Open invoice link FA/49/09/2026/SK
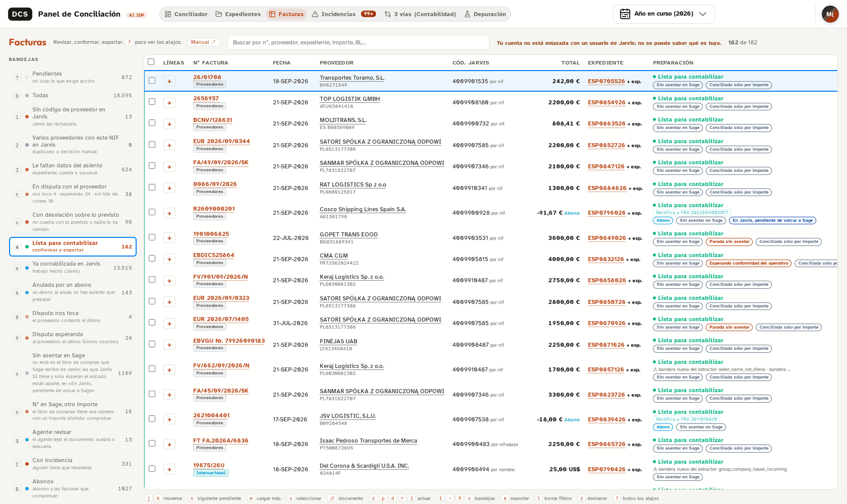The width and height of the screenshot is (847, 504). (x=221, y=162)
